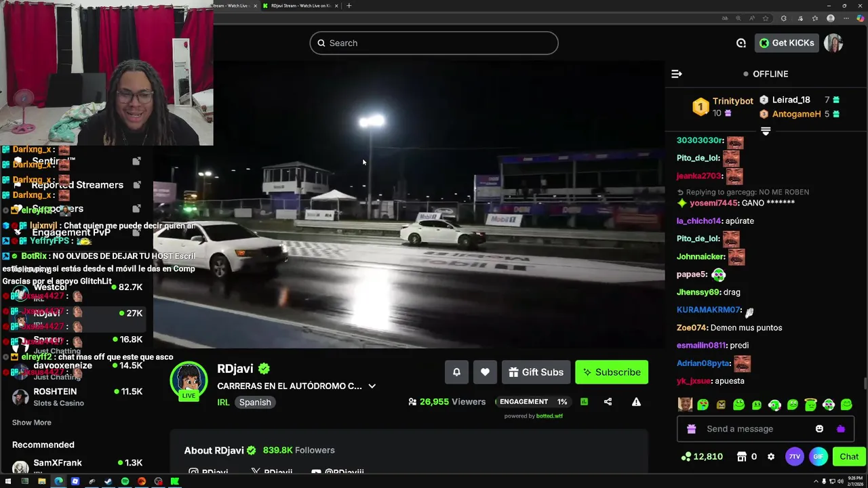Viewport: 868px width, 488px height.
Task: Focus the Search input field
Action: coord(434,43)
